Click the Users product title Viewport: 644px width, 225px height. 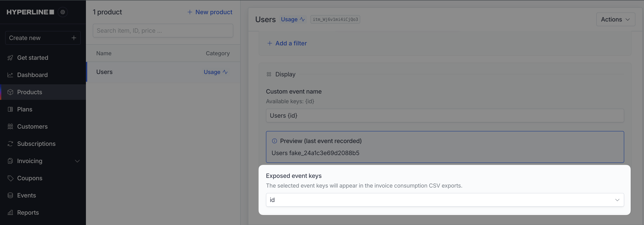(x=265, y=19)
